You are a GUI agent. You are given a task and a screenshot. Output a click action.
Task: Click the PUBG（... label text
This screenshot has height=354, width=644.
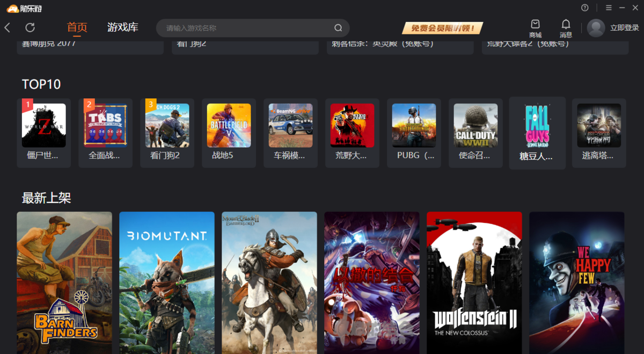coord(416,156)
